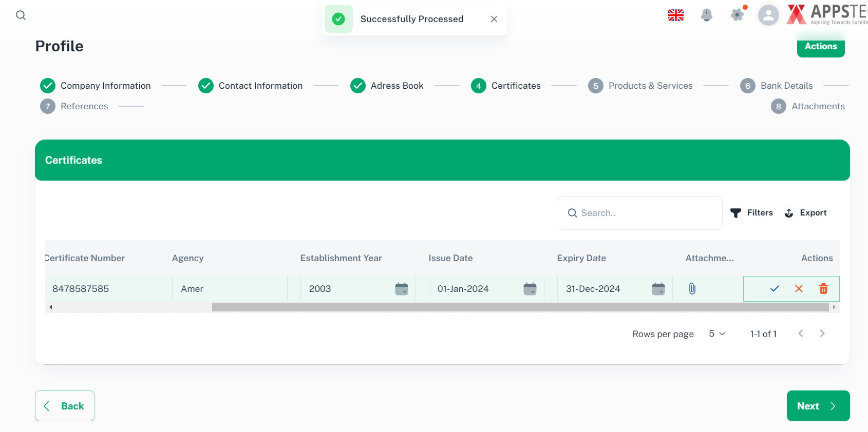Open the notifications bell

click(x=707, y=15)
